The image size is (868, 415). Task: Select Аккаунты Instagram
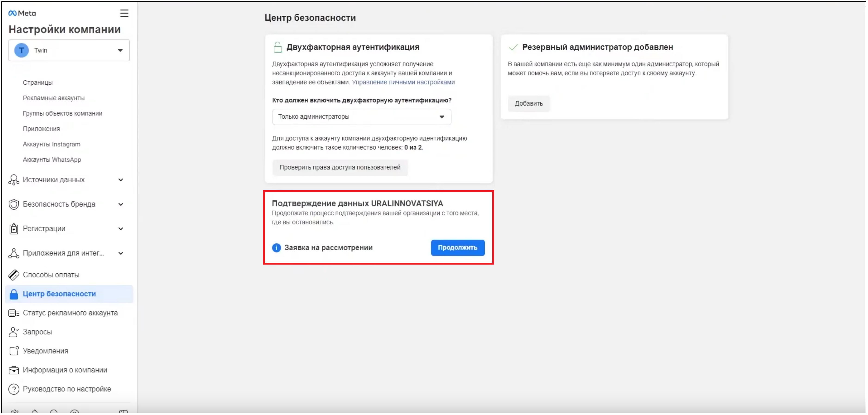pos(52,144)
